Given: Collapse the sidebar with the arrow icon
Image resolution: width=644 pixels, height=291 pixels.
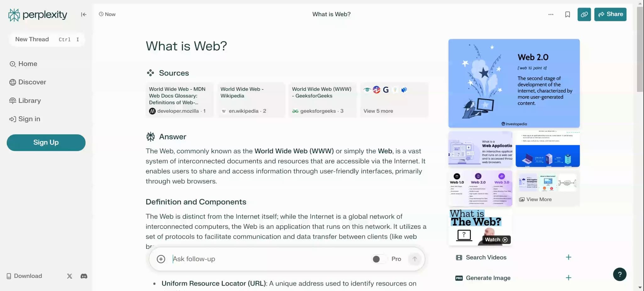Looking at the screenshot, I should pyautogui.click(x=83, y=14).
